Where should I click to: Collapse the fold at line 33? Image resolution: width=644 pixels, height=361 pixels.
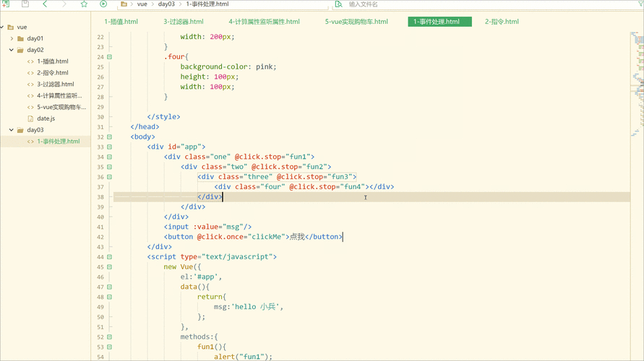(110, 147)
